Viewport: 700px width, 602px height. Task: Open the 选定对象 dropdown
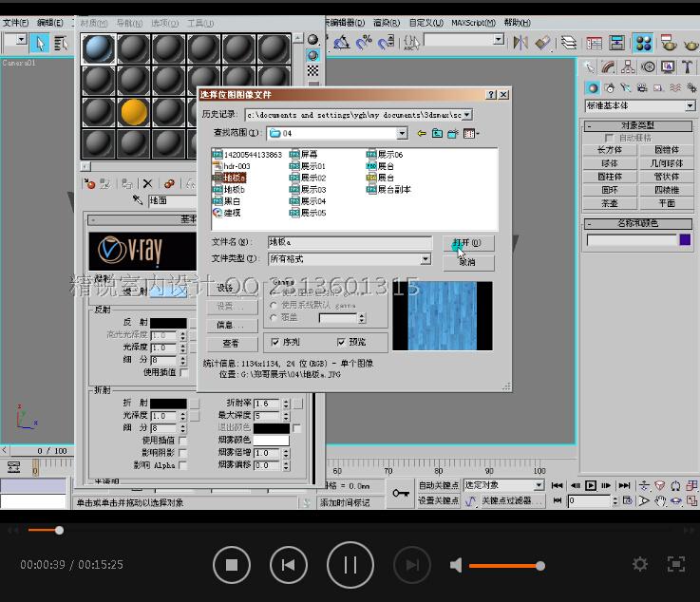pos(539,485)
